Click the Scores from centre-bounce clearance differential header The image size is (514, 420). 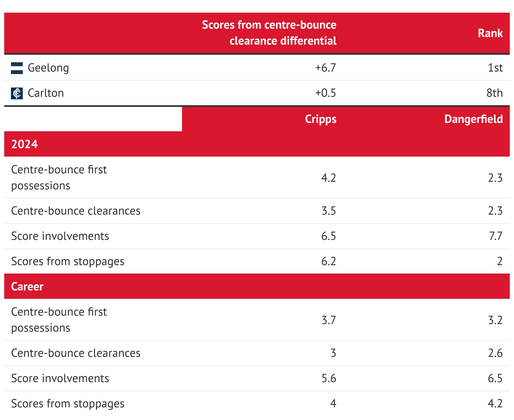click(269, 33)
